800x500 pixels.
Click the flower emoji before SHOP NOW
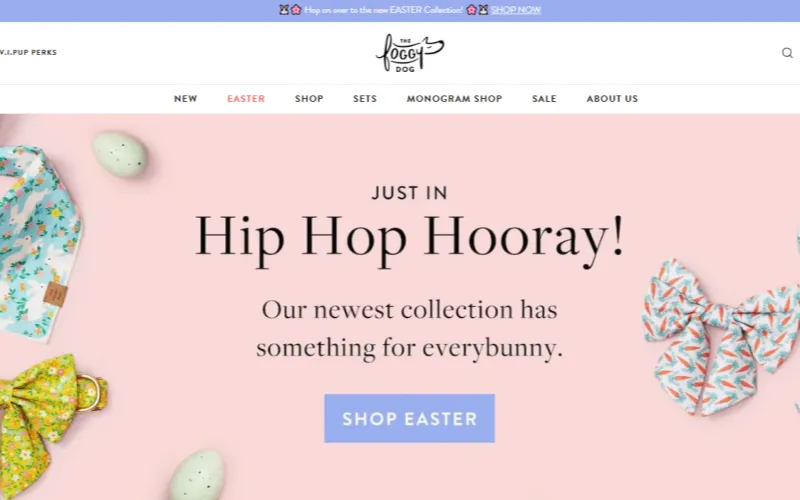(x=471, y=10)
